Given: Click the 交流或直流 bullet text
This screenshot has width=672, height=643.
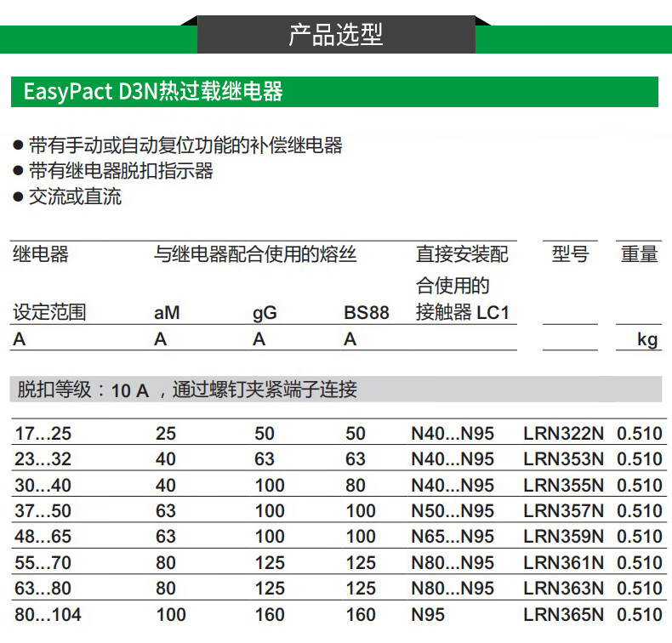Looking at the screenshot, I should tap(75, 196).
